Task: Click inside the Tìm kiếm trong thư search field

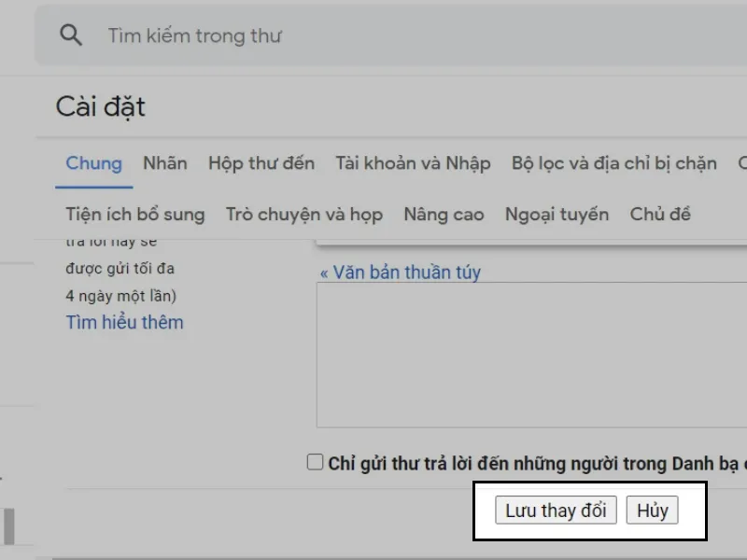Action: tap(233, 35)
